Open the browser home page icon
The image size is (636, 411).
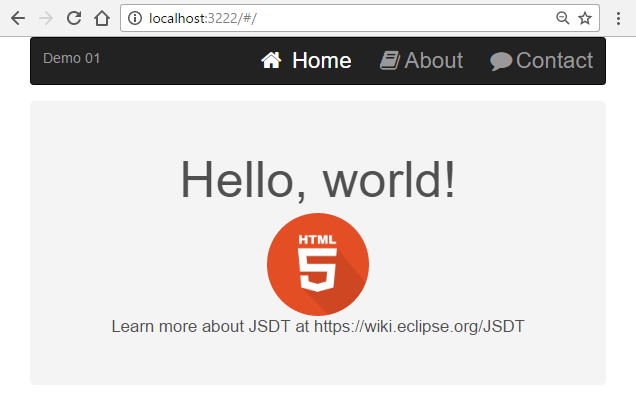tap(102, 18)
